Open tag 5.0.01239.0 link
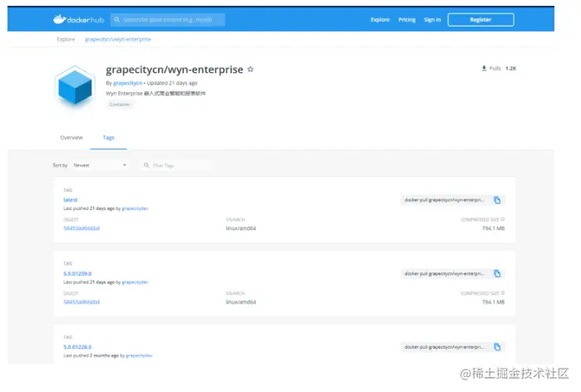 77,273
